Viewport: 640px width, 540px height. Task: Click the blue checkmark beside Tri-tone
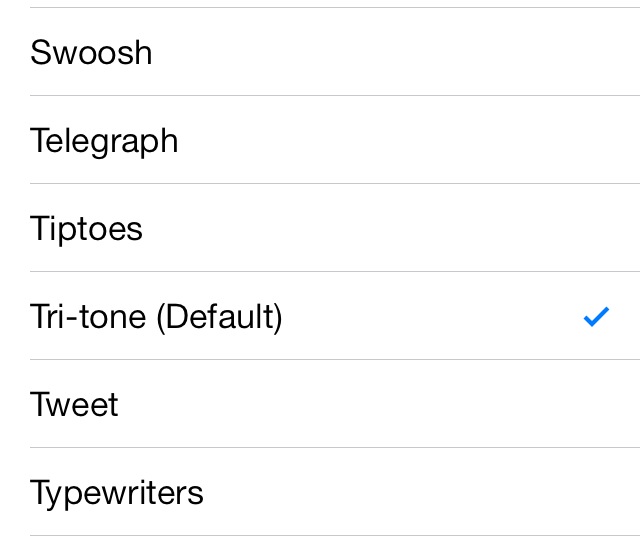tap(596, 317)
